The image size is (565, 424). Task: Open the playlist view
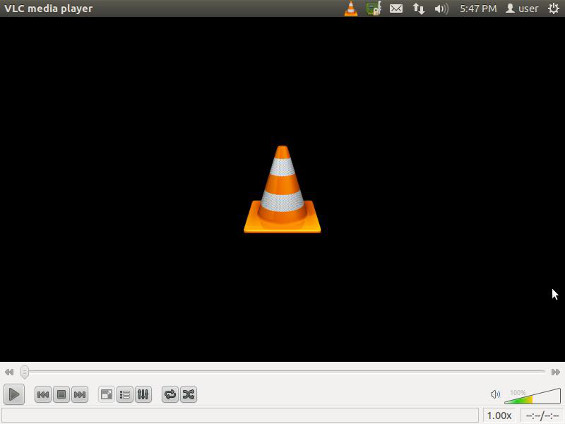click(125, 395)
